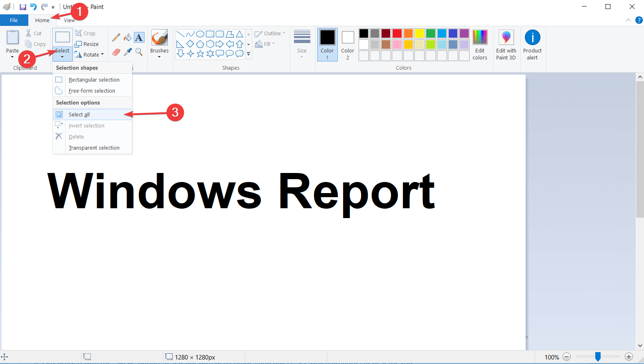The height and width of the screenshot is (364, 644).
Task: Open the shape Fill dropdown
Action: coord(265,44)
